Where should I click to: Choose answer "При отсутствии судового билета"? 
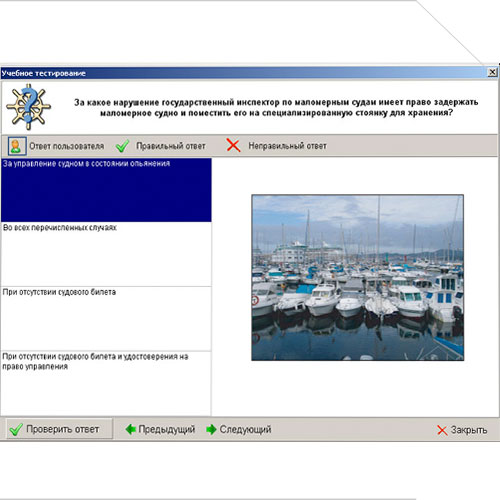[x=106, y=319]
